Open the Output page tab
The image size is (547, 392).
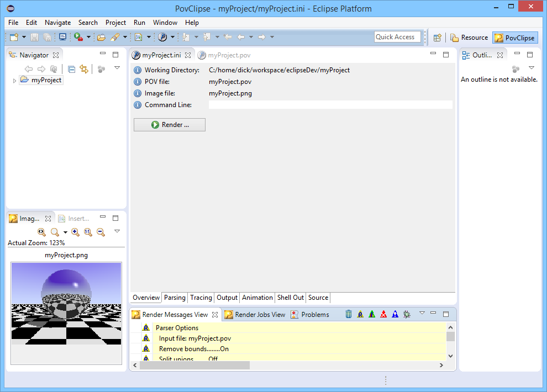click(227, 298)
